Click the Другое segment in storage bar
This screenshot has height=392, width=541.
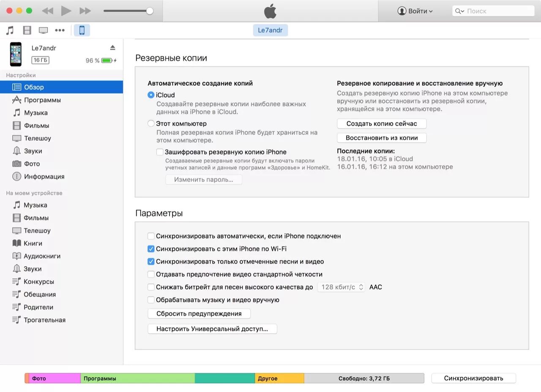click(x=279, y=378)
